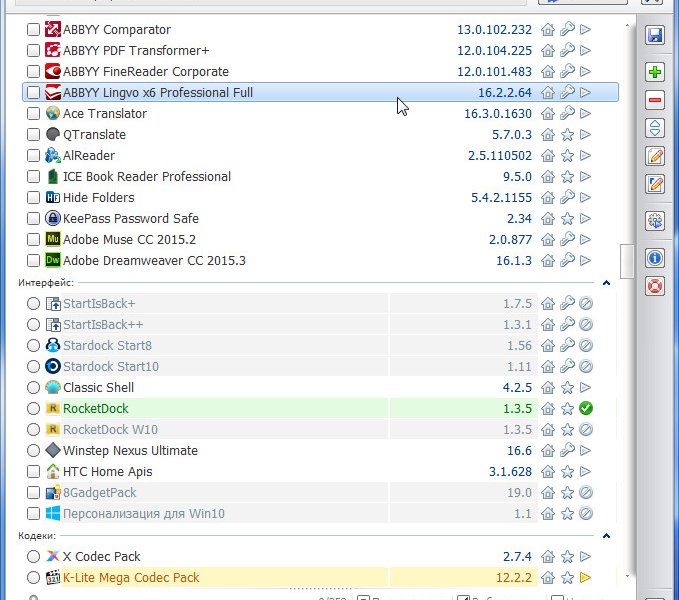Open homepage icon for ABBYY Comparator
Image resolution: width=679 pixels, height=600 pixels.
(x=548, y=29)
